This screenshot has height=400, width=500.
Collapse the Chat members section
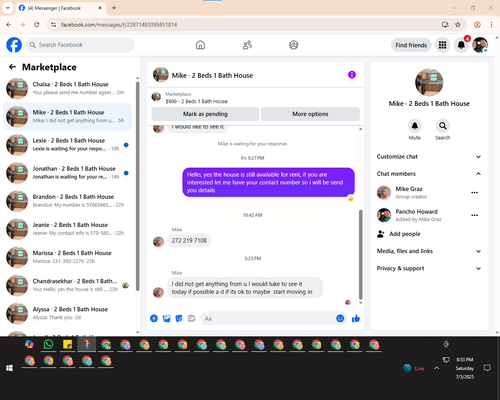429,174
